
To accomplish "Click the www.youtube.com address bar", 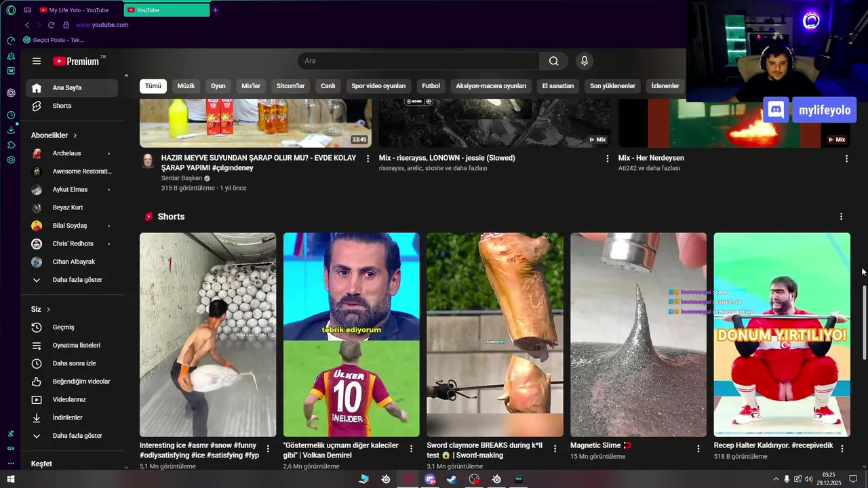I will pyautogui.click(x=102, y=25).
